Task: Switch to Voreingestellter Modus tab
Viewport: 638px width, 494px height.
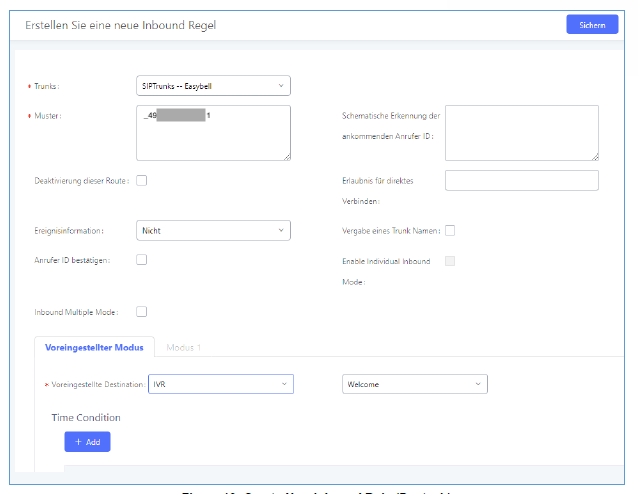Action: tap(95, 347)
